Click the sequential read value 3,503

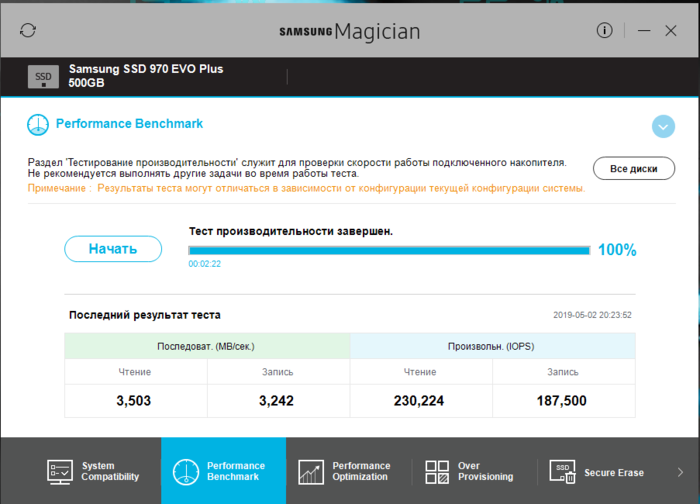(133, 400)
